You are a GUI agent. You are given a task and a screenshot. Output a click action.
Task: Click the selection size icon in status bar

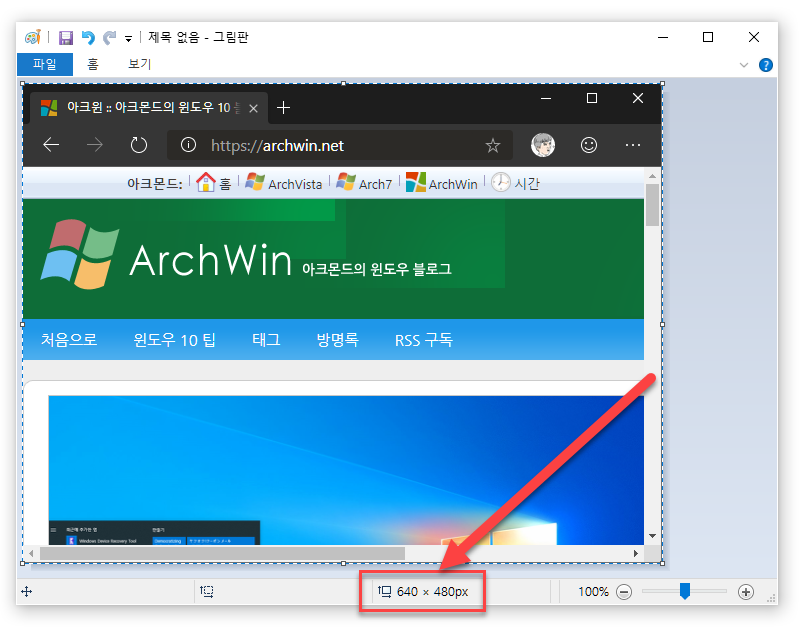207,591
